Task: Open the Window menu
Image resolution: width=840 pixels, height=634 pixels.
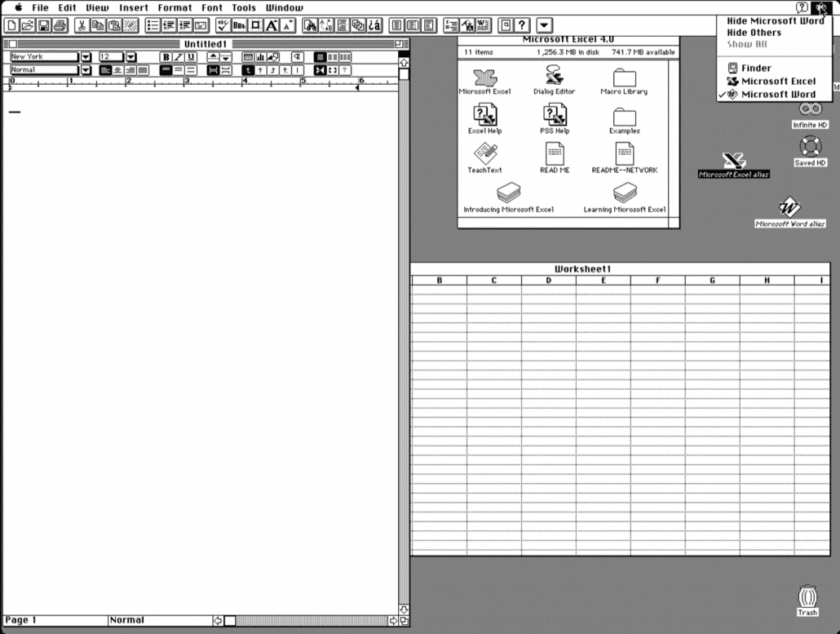Action: coord(285,7)
